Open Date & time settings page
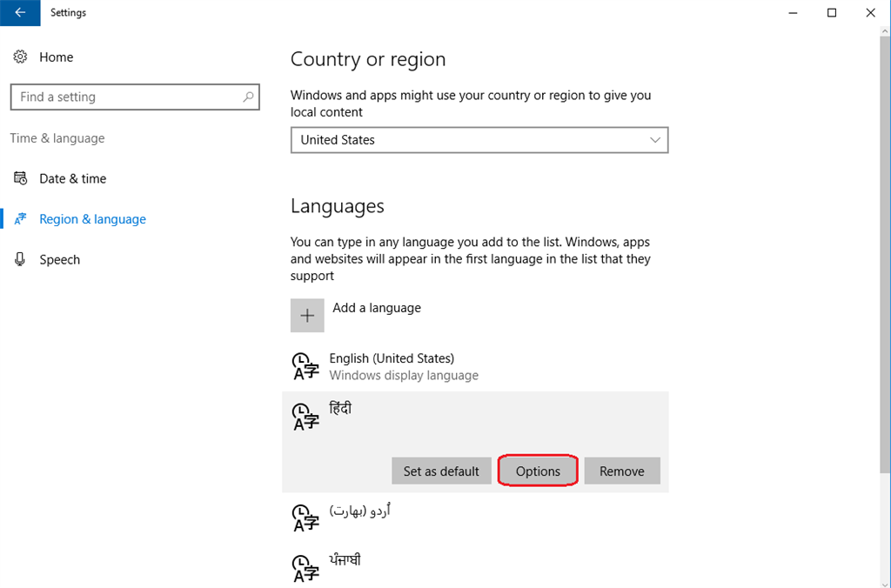 tap(70, 178)
